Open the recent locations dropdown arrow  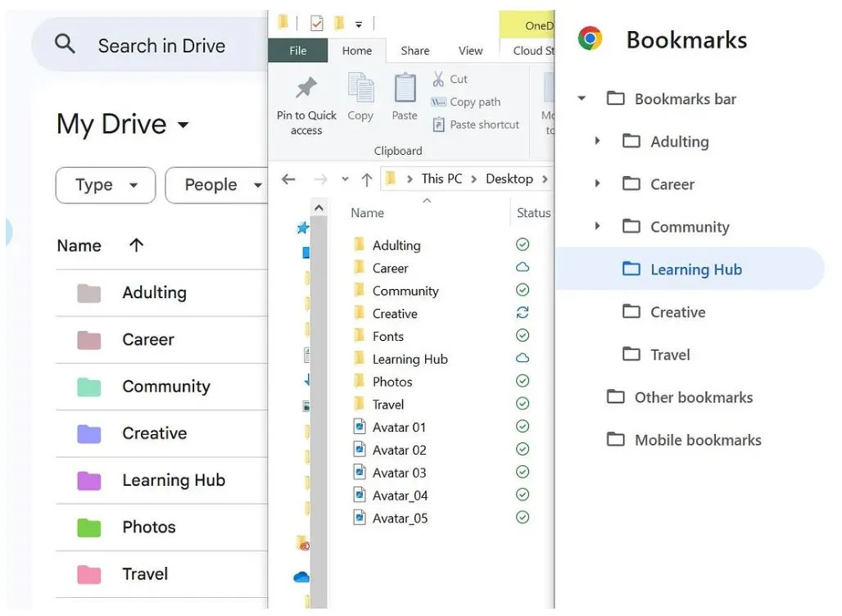346,179
